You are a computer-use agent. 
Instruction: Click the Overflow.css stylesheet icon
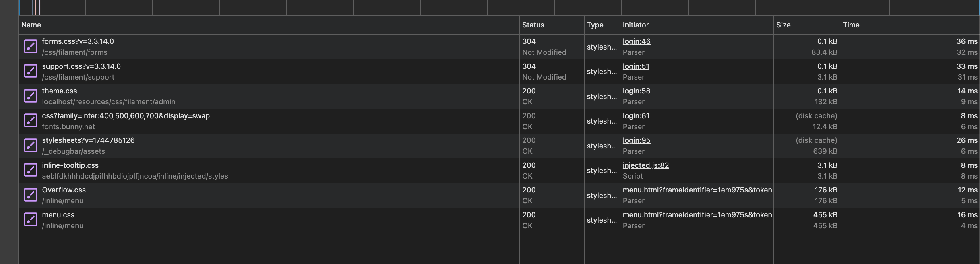click(x=31, y=195)
